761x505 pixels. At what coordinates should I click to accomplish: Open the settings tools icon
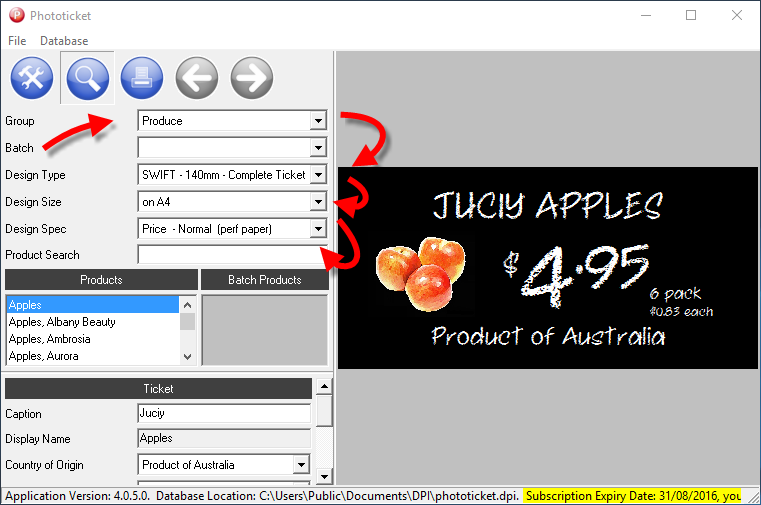click(32, 78)
